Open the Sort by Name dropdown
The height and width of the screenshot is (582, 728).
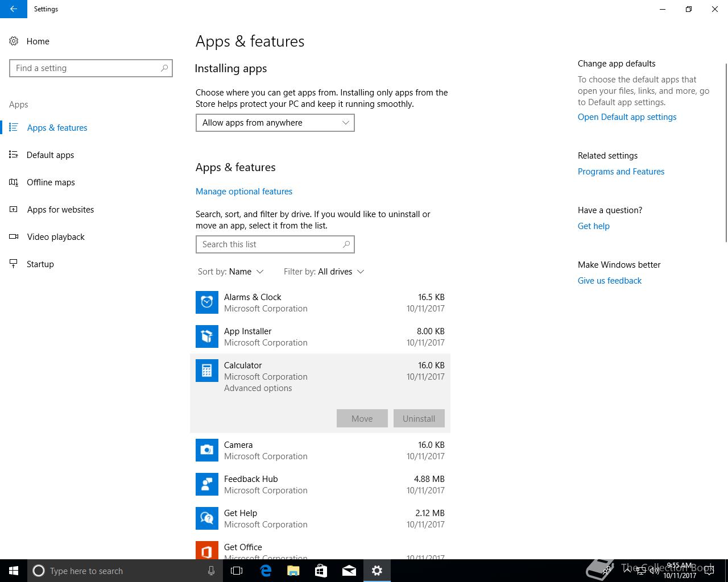tap(231, 272)
